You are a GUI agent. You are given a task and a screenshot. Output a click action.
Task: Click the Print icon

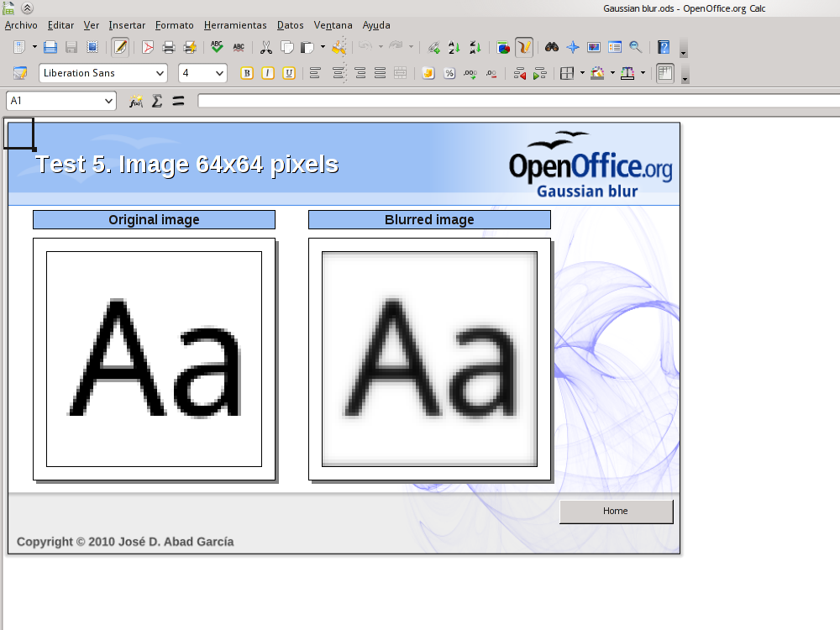pyautogui.click(x=169, y=47)
